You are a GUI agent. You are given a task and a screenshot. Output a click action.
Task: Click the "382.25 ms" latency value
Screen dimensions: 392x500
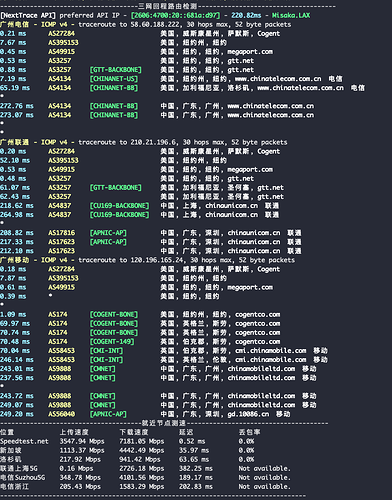(196, 468)
